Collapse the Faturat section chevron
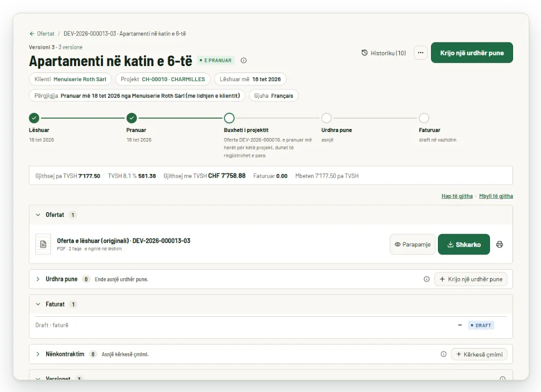Image resolution: width=541 pixels, height=392 pixels. point(38,304)
